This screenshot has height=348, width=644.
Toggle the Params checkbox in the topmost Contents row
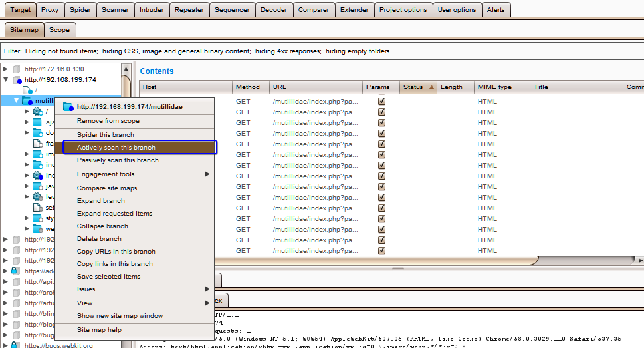382,101
